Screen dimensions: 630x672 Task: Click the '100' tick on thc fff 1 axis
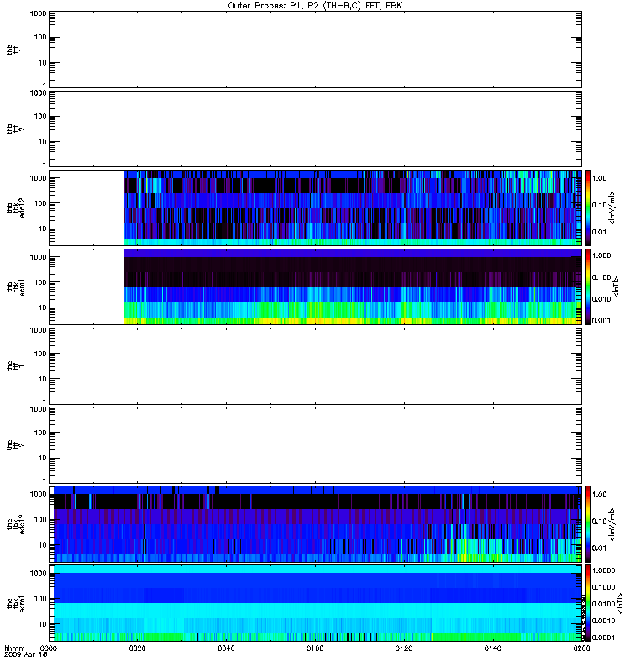pyautogui.click(x=40, y=354)
